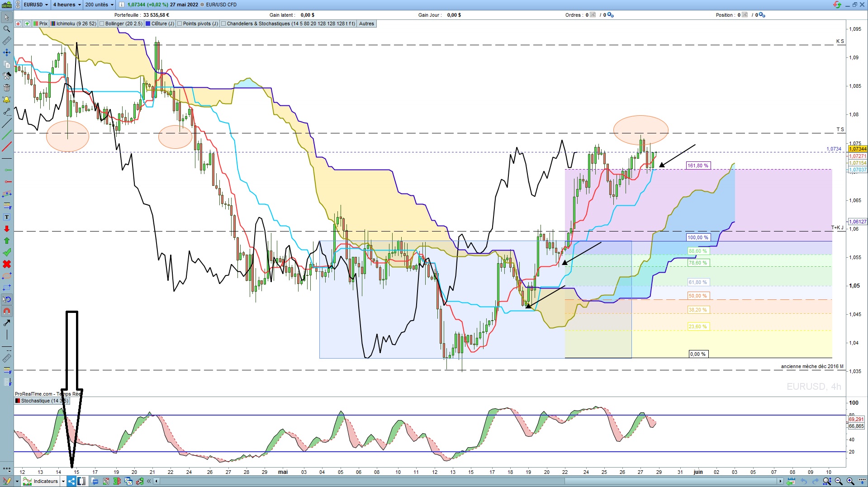
Task: Enable the Chandeliers & Stochastiques checkbox
Action: click(223, 24)
